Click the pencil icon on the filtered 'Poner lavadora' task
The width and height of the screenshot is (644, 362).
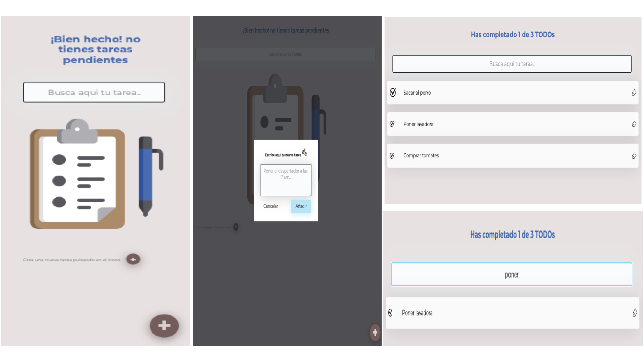635,313
